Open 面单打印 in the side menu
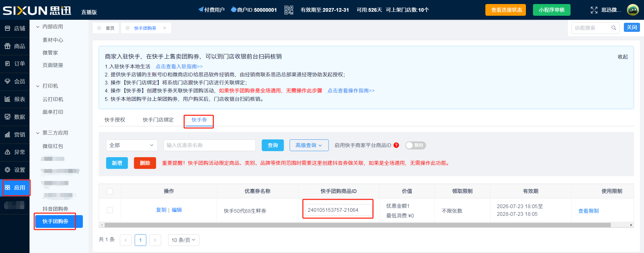 [53, 112]
